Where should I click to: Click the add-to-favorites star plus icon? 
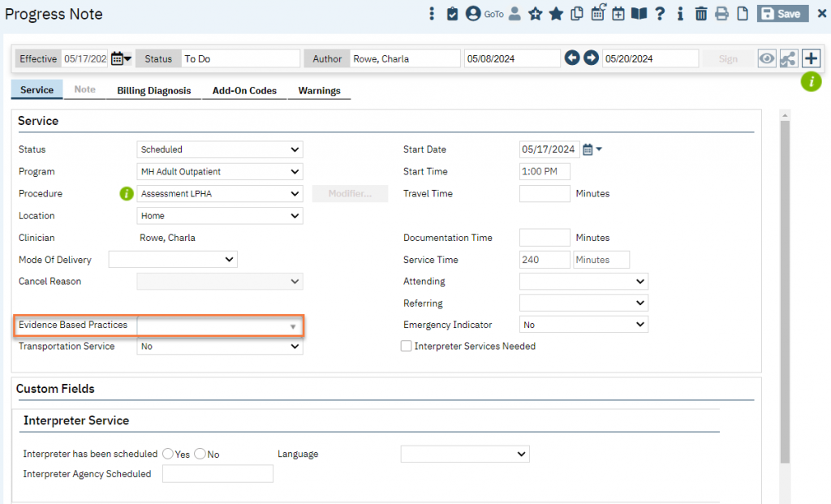click(536, 14)
